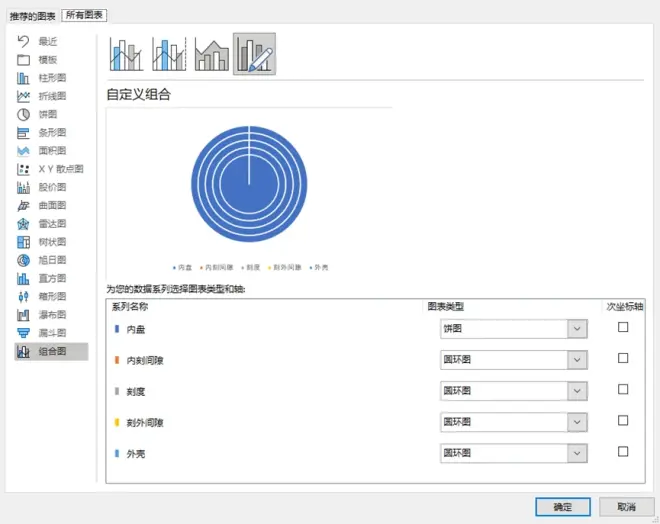
Task: Open chart type dropdown arrow for 外壳
Action: click(x=577, y=453)
